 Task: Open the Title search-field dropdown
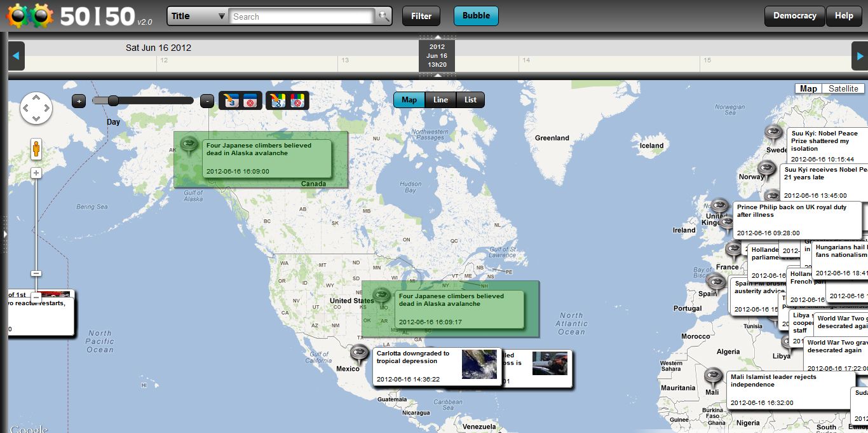pos(198,17)
